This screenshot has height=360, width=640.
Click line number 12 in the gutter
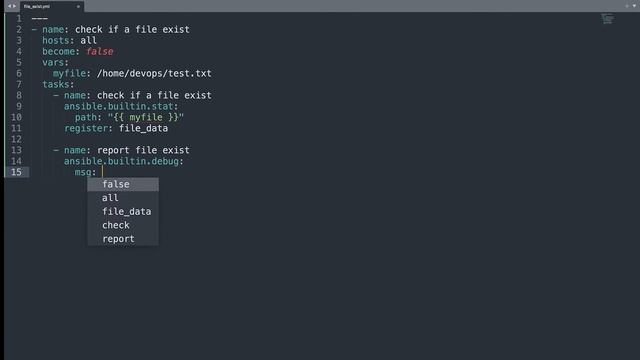point(16,139)
